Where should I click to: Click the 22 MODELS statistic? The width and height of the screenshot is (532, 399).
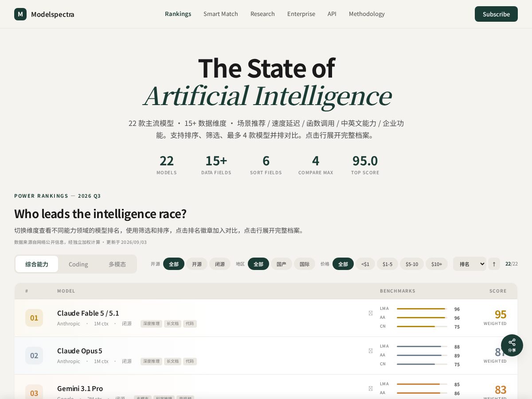(x=167, y=164)
